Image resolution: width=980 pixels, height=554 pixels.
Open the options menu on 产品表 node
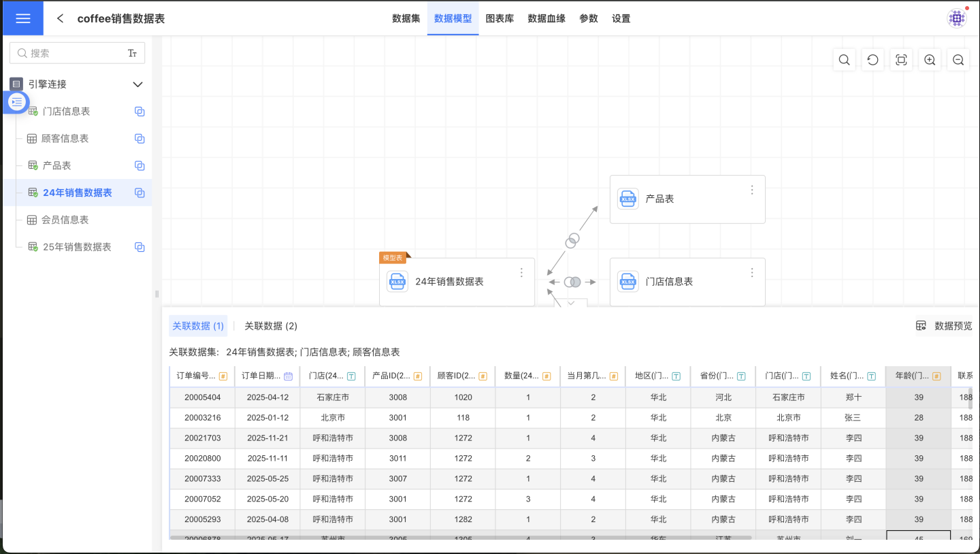(x=752, y=190)
